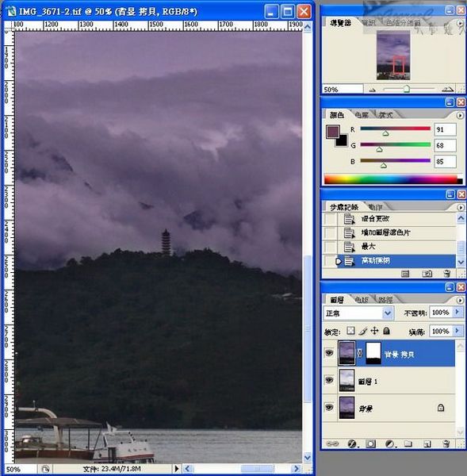
Task: Click the G channel slider track
Action: coord(395,144)
